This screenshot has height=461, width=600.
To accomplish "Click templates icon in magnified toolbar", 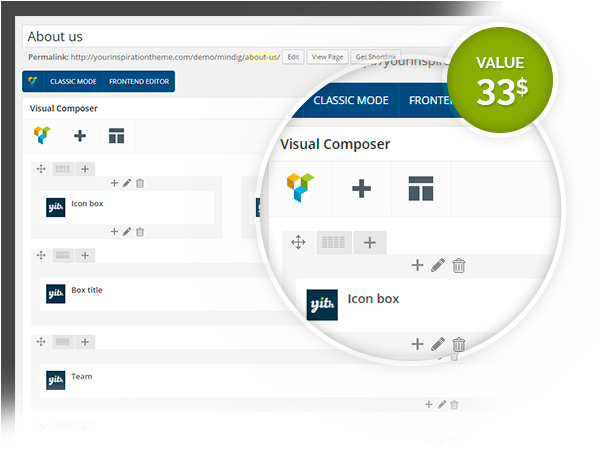I will [x=421, y=188].
